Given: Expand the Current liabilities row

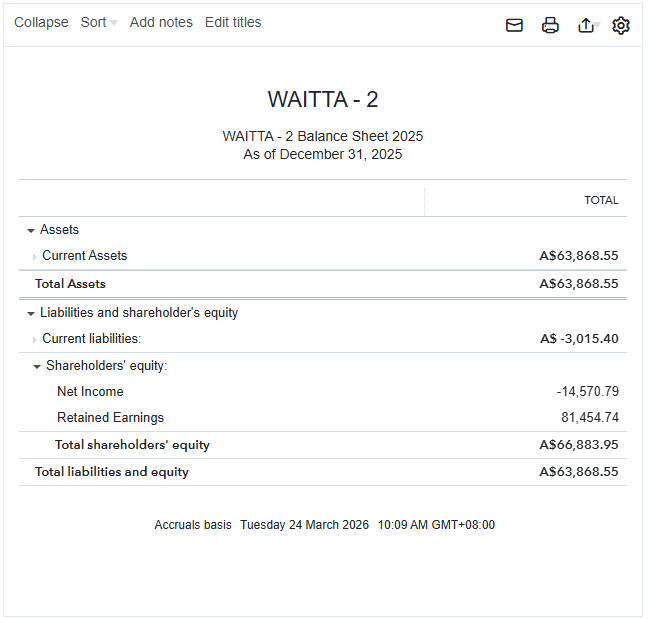Looking at the screenshot, I should 35,339.
